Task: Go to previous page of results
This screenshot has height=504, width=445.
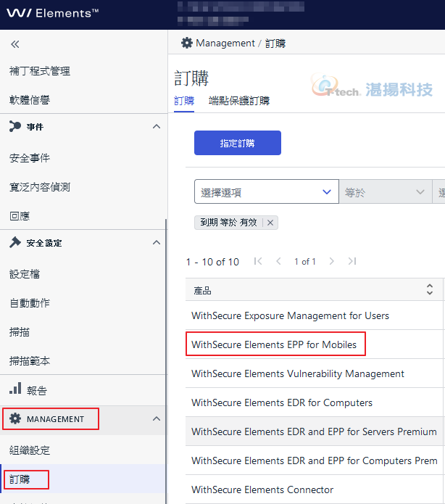Action: (278, 261)
